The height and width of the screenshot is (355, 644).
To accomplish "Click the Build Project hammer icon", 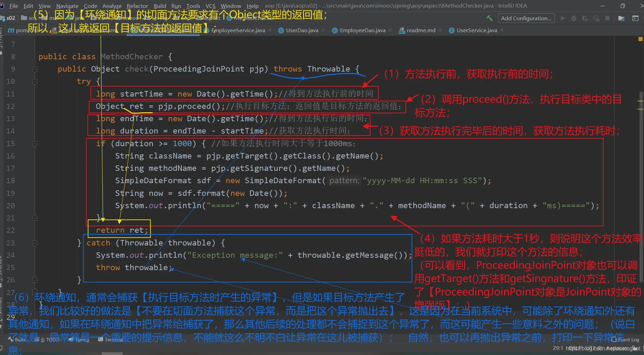I will (489, 18).
